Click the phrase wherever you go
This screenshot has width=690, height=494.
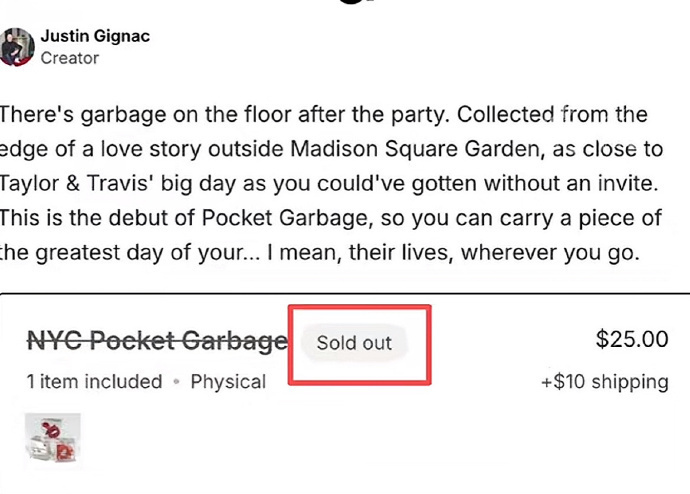550,253
